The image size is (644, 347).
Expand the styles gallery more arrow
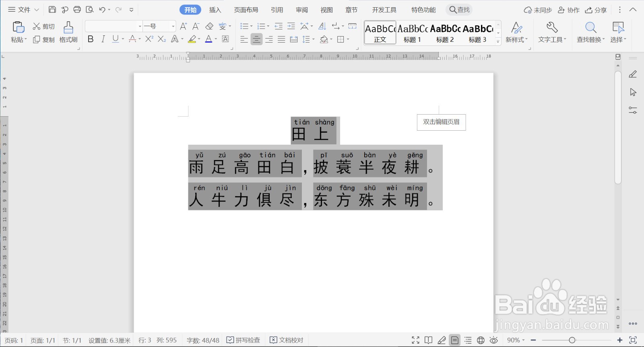(x=498, y=41)
